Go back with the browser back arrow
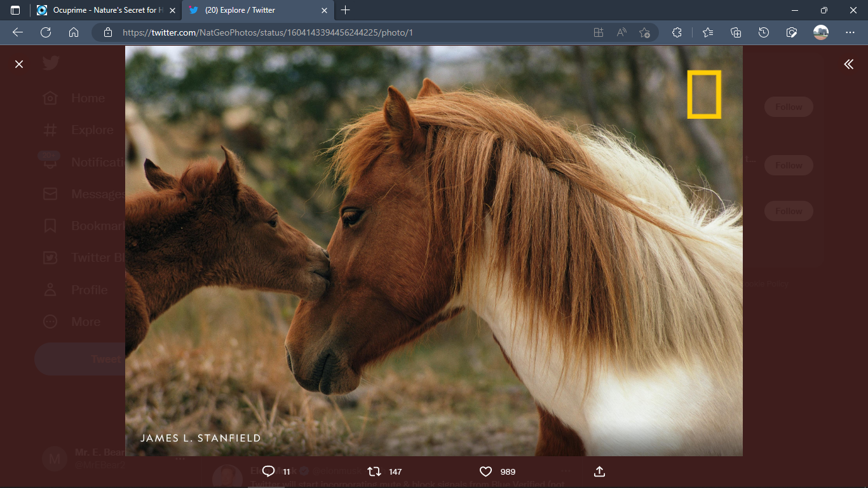868x488 pixels. (x=18, y=32)
